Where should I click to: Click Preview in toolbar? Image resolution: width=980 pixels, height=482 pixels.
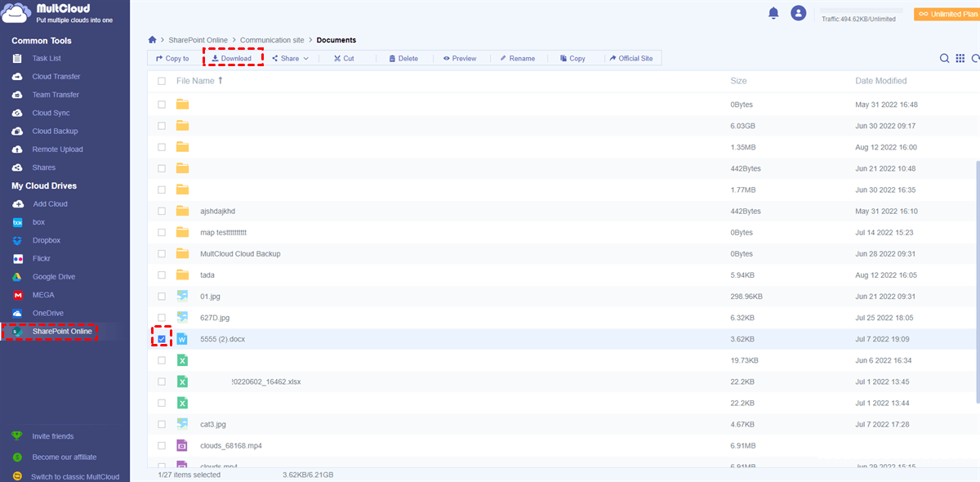pos(460,59)
